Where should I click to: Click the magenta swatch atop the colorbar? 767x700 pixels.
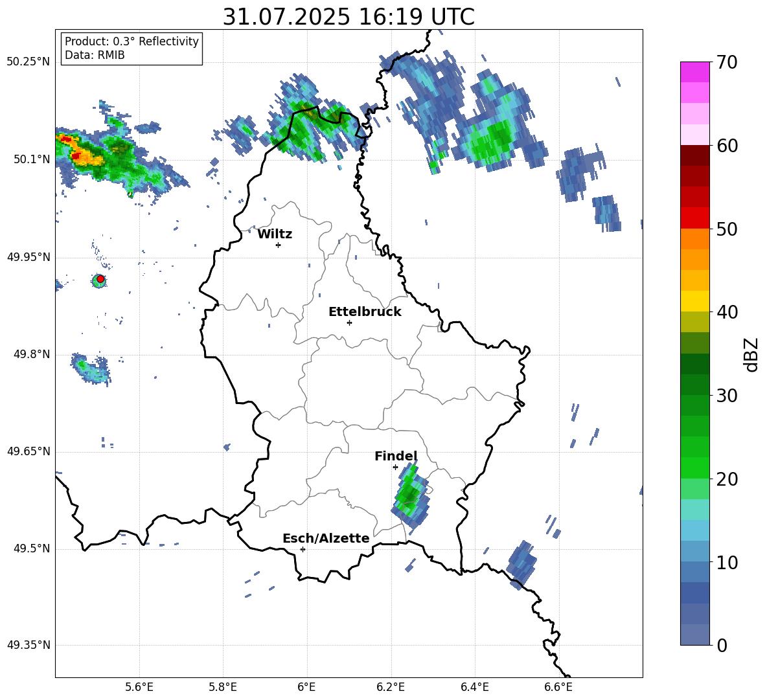point(694,72)
